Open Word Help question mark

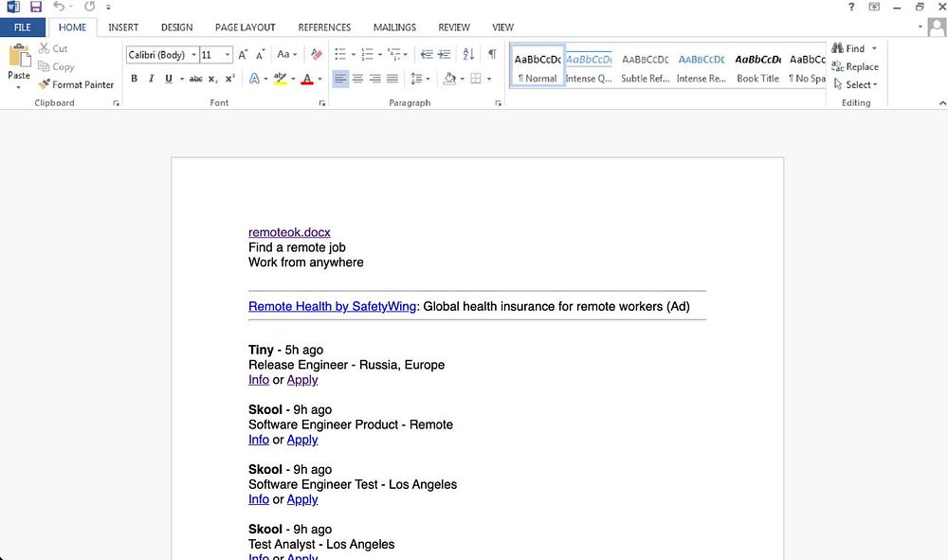[851, 8]
